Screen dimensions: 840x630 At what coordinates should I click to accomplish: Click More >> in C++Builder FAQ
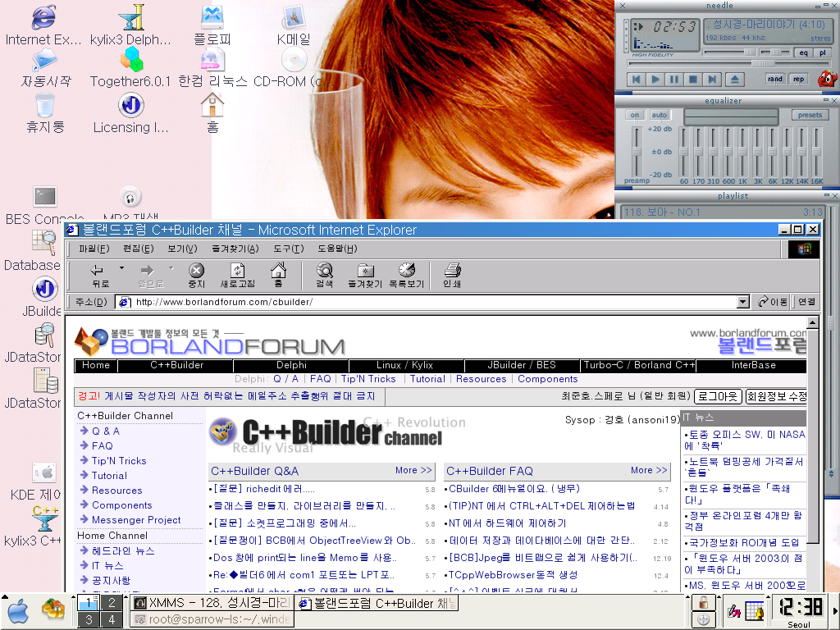coord(649,470)
